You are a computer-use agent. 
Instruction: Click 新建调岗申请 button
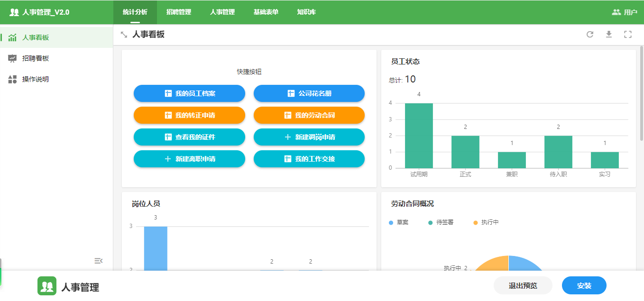click(309, 137)
